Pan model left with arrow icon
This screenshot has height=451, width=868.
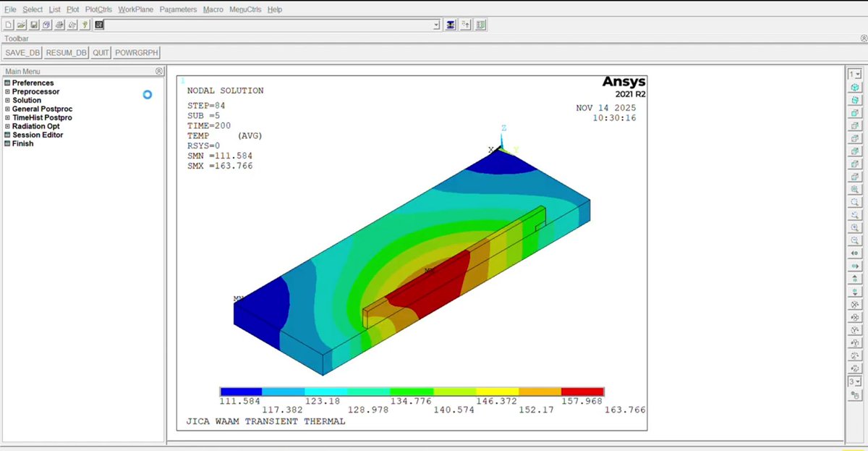(855, 253)
